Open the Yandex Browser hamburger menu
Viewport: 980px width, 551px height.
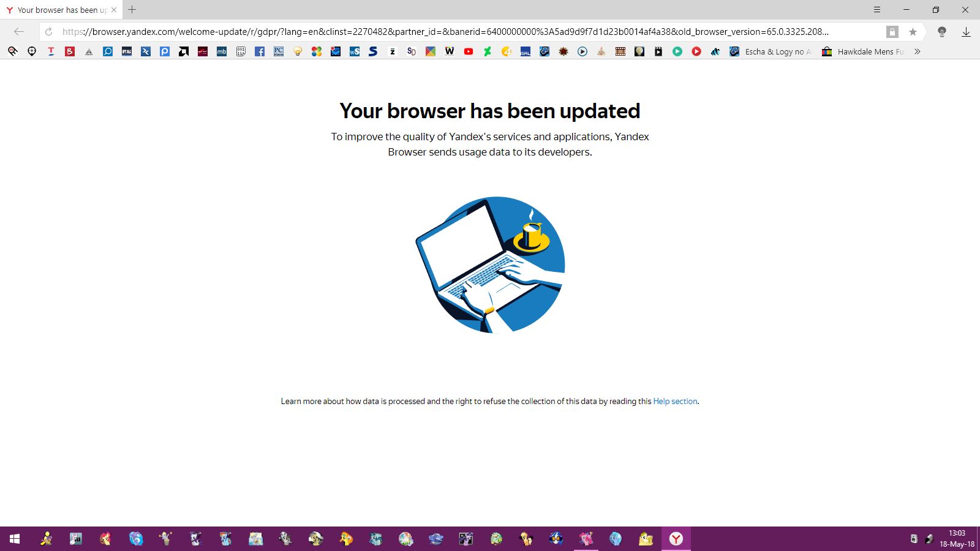(877, 10)
